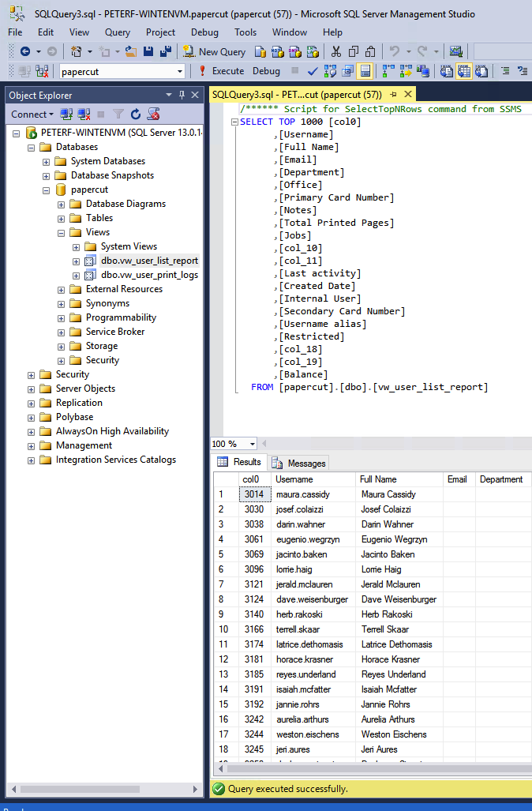The width and height of the screenshot is (532, 811).
Task: Click the Undo arrow icon
Action: tap(395, 51)
